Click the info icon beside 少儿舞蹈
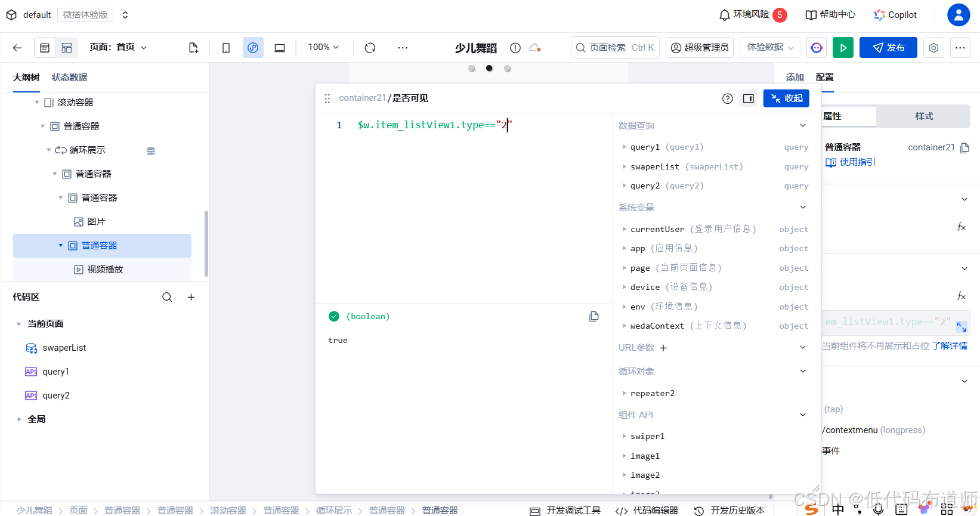The height and width of the screenshot is (516, 980). click(515, 48)
